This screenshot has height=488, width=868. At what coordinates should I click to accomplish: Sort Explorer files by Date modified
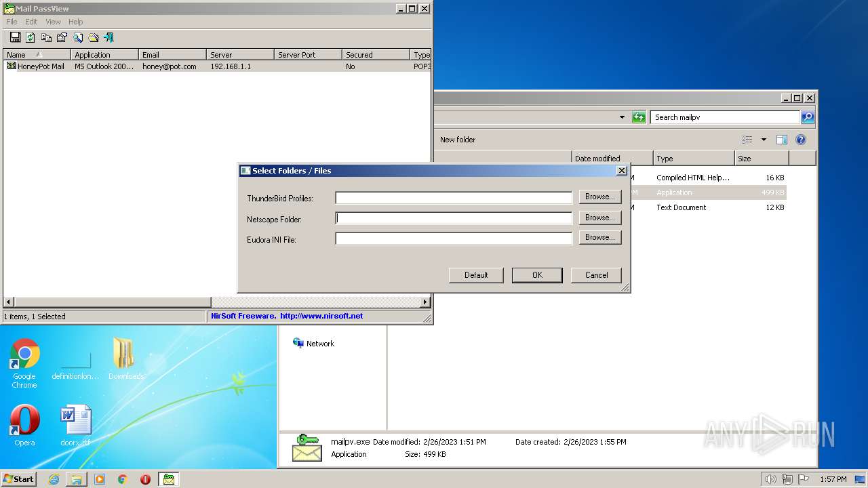[612, 159]
